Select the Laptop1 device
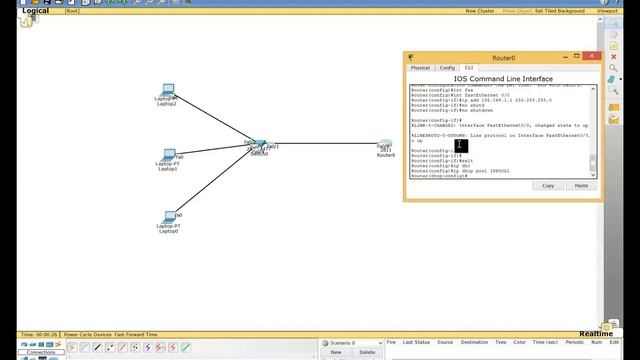 point(168,155)
